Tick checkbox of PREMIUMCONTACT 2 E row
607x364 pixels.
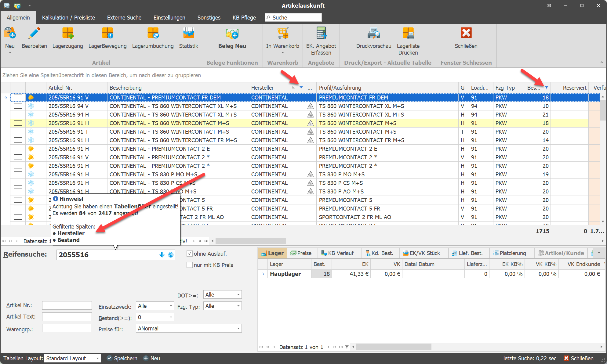coord(18,149)
